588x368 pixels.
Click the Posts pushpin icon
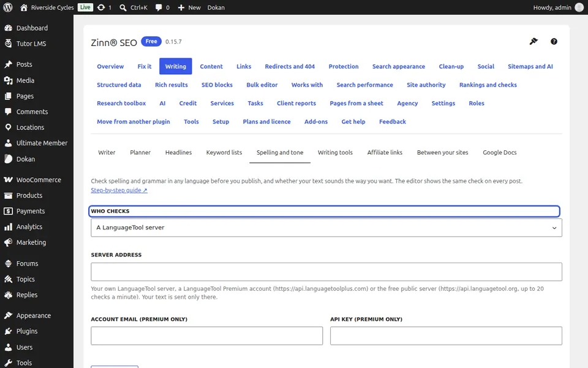pyautogui.click(x=8, y=64)
